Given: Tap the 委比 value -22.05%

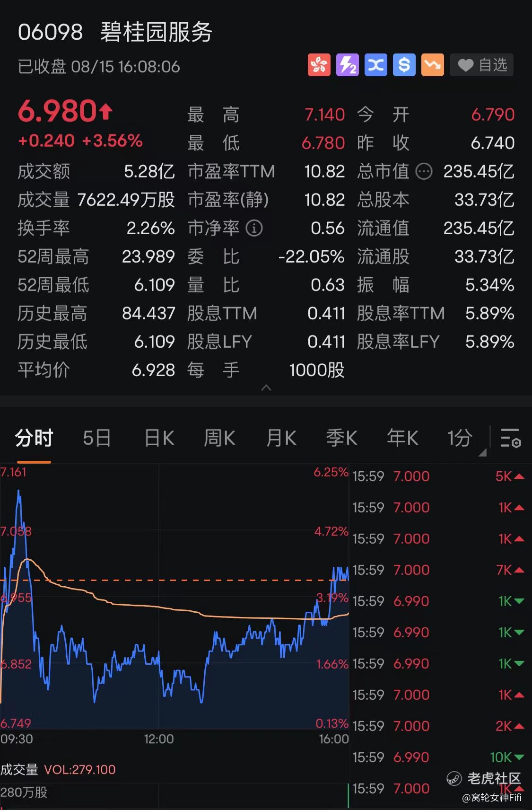Looking at the screenshot, I should (x=312, y=256).
